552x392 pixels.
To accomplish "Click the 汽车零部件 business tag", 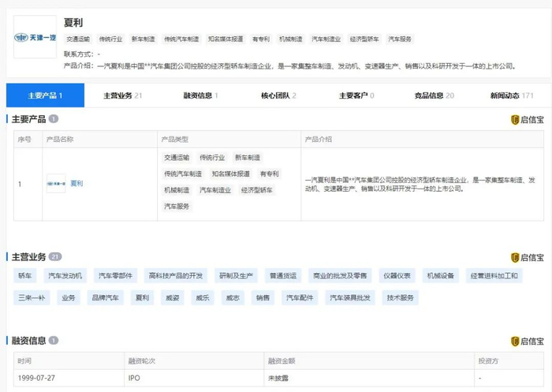I will [115, 275].
